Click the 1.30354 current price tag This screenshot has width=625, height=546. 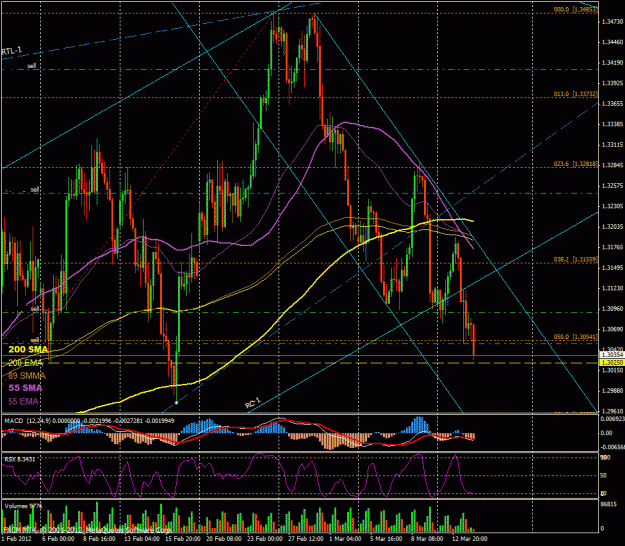click(x=610, y=355)
